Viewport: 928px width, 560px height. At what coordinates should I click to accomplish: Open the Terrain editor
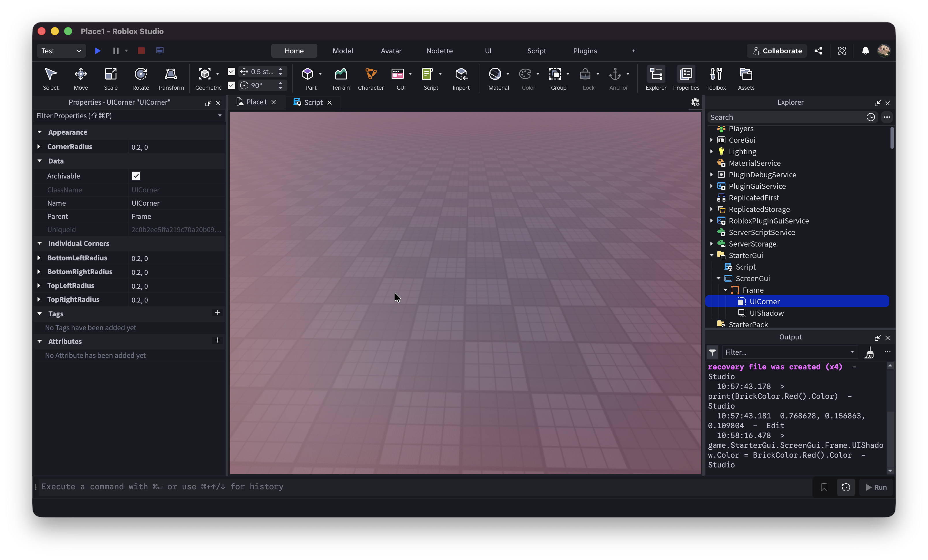(340, 79)
